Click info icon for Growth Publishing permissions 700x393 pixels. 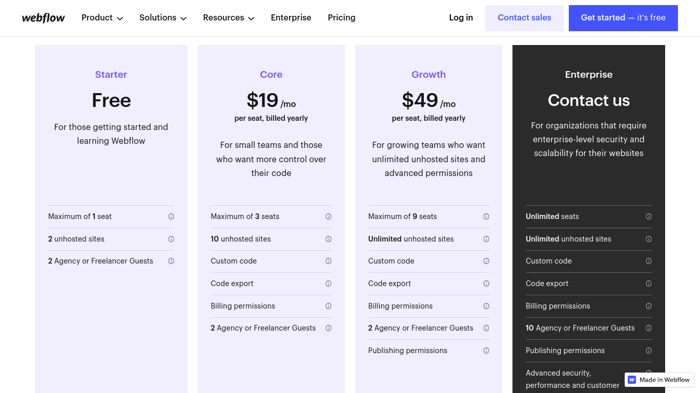486,351
